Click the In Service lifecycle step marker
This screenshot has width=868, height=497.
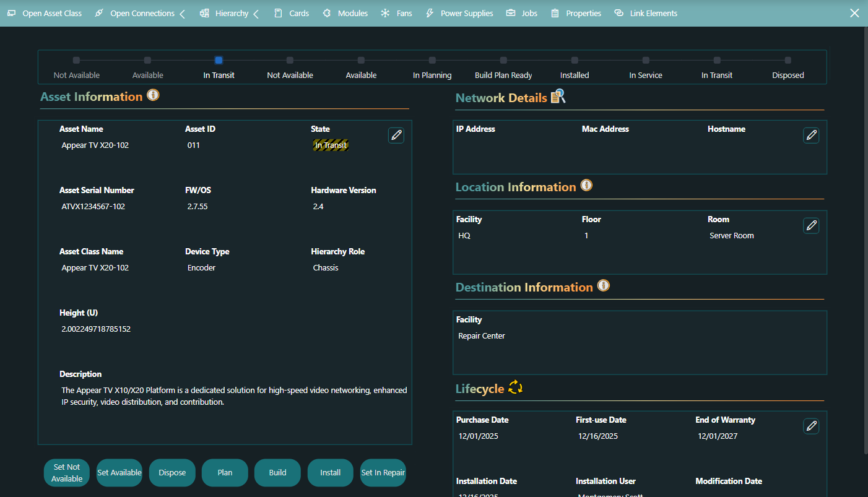coord(646,60)
